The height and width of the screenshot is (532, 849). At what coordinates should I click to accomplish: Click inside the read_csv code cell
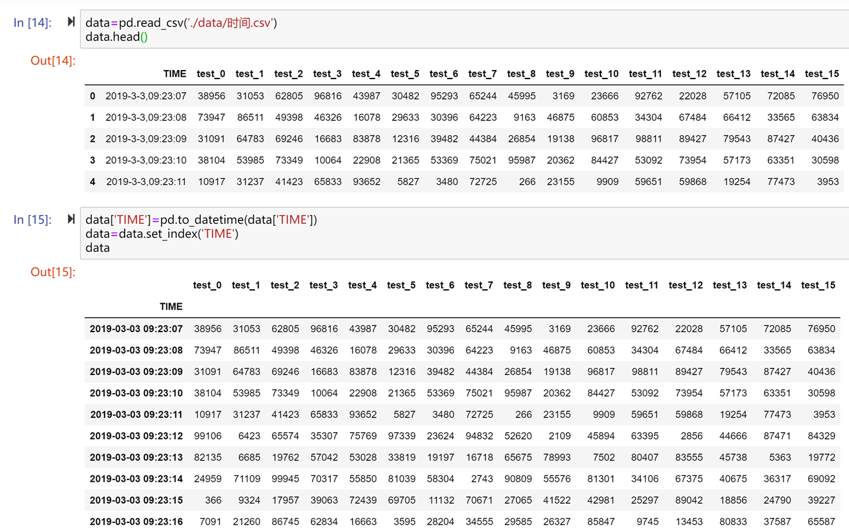pyautogui.click(x=465, y=29)
